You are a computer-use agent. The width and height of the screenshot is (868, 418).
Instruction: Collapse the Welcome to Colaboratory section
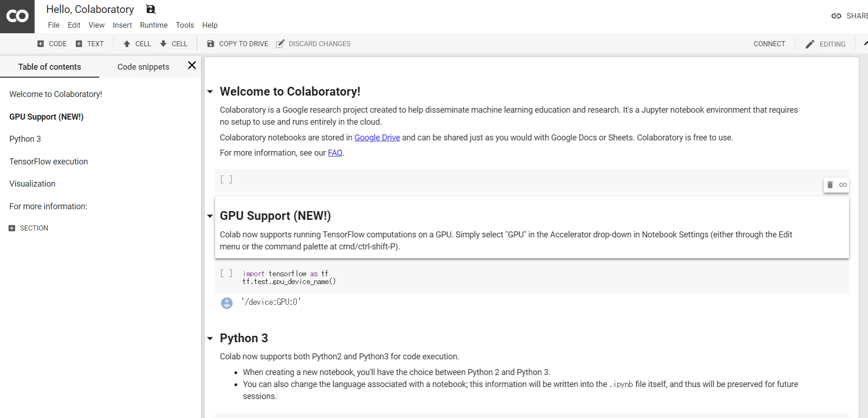tap(210, 92)
